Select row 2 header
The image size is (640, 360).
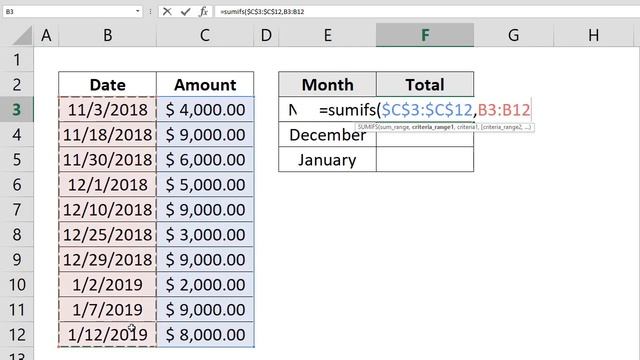pos(17,84)
